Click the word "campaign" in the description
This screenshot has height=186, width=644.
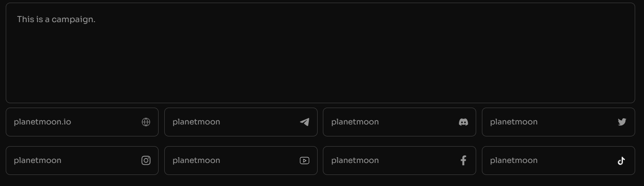[73, 19]
